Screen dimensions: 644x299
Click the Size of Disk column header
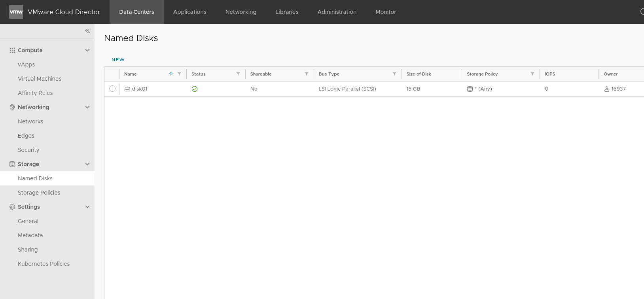(x=419, y=74)
